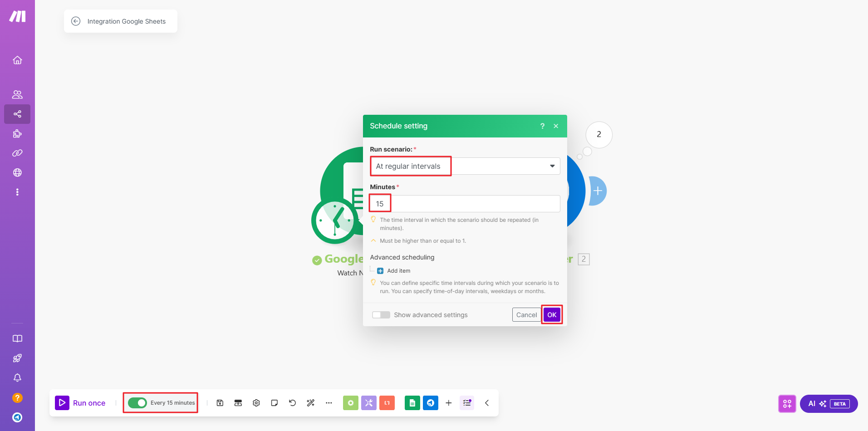Click the save scenario floppy disk icon
The image size is (868, 431).
pyautogui.click(x=220, y=403)
